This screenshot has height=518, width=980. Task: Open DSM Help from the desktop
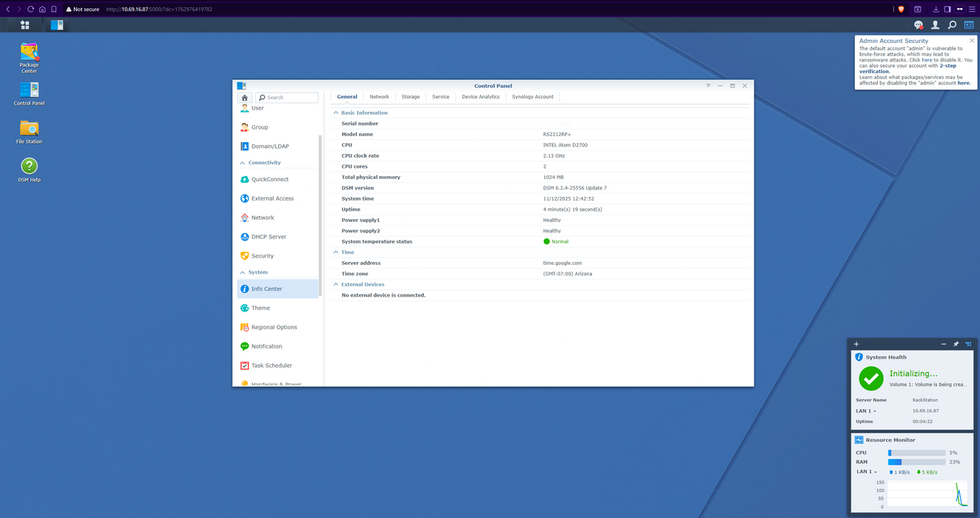click(29, 166)
